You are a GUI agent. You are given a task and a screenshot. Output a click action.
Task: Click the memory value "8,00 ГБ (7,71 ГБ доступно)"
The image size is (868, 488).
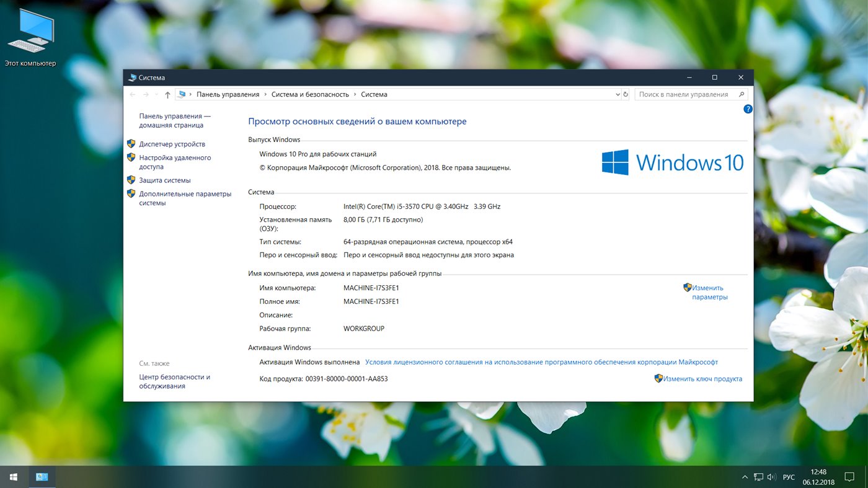click(x=383, y=220)
